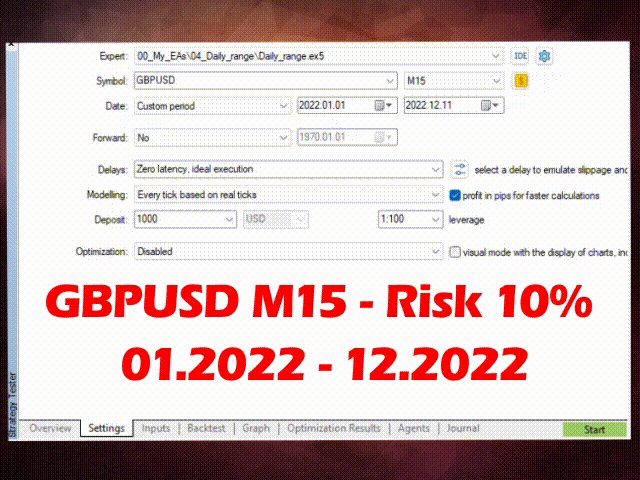Open the Modelling every tick dropdown
The width and height of the screenshot is (640, 480).
[x=436, y=195]
